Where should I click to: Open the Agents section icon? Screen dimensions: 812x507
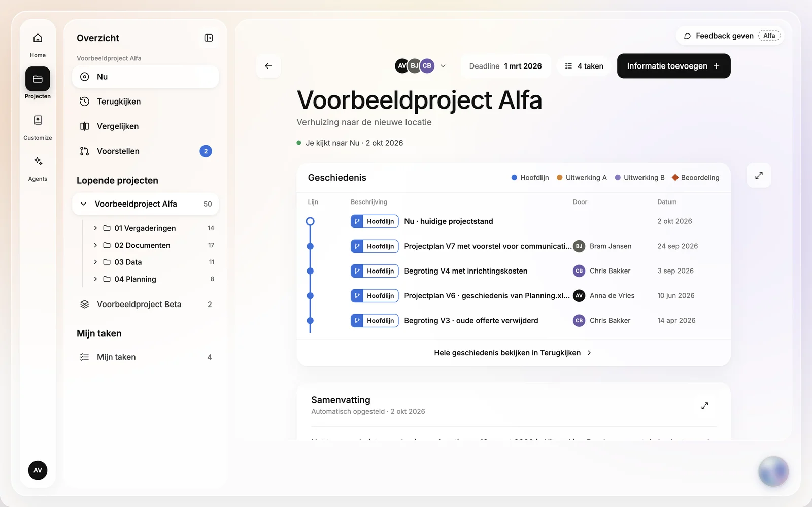pos(38,161)
